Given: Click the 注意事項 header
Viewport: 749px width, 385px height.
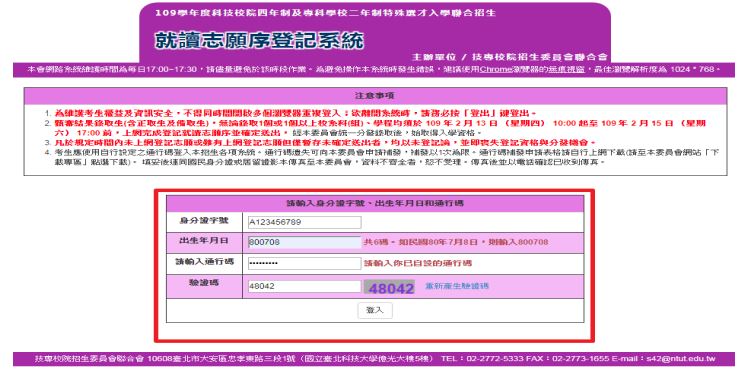Looking at the screenshot, I should click(375, 96).
